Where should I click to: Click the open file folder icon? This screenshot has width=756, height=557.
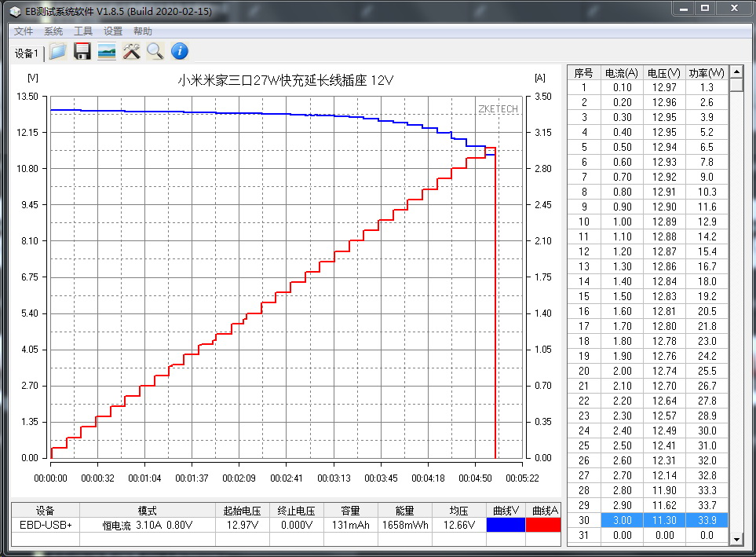tap(57, 52)
